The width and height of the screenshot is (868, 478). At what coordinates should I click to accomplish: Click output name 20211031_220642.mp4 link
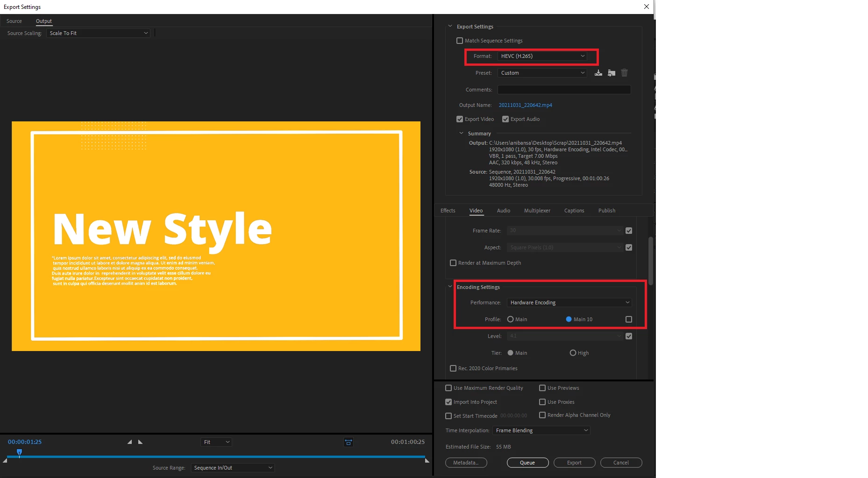point(526,105)
